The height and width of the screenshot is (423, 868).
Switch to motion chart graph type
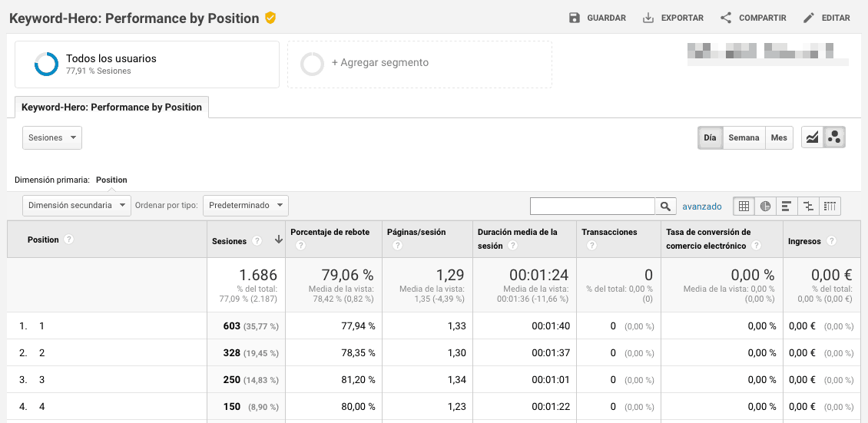[x=834, y=137]
